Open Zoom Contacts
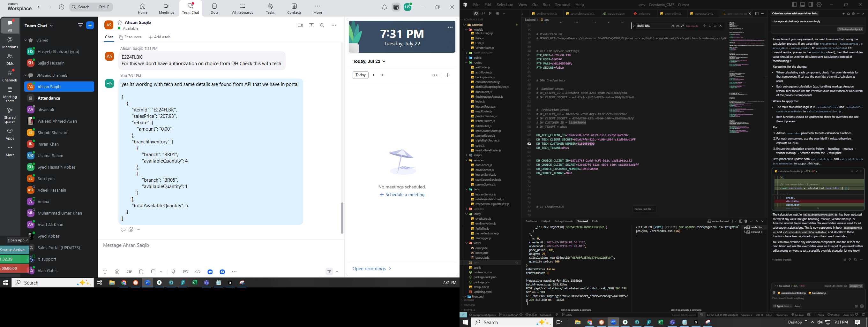 coord(294,9)
